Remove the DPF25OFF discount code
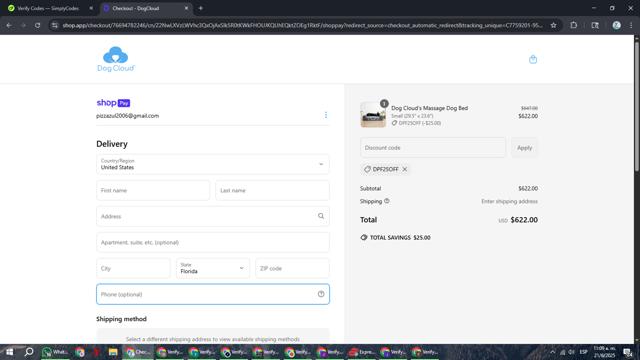This screenshot has width=640, height=360. [404, 169]
